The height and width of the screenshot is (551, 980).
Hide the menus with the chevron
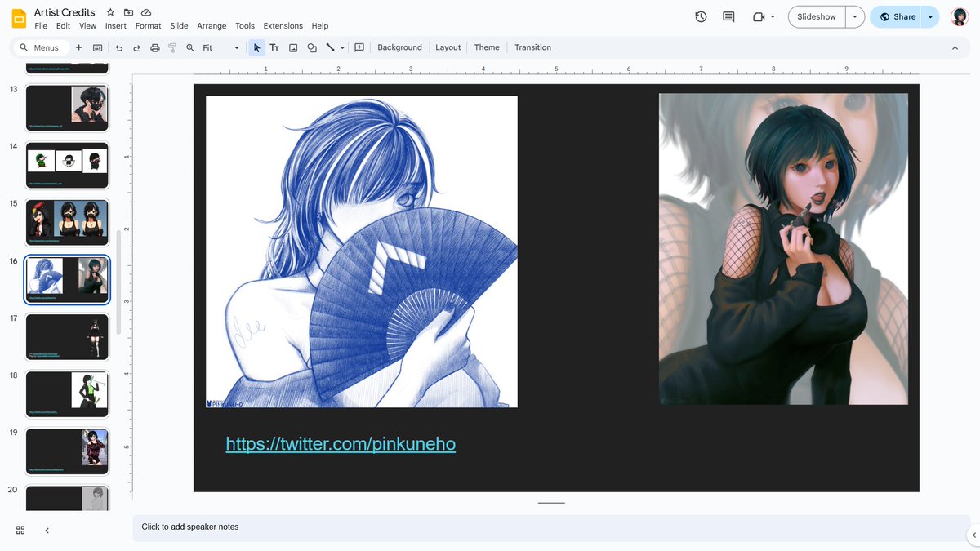[955, 47]
